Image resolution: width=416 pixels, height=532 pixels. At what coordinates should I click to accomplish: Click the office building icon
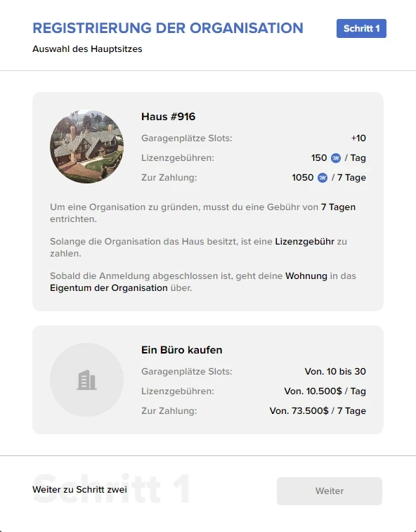point(87,380)
